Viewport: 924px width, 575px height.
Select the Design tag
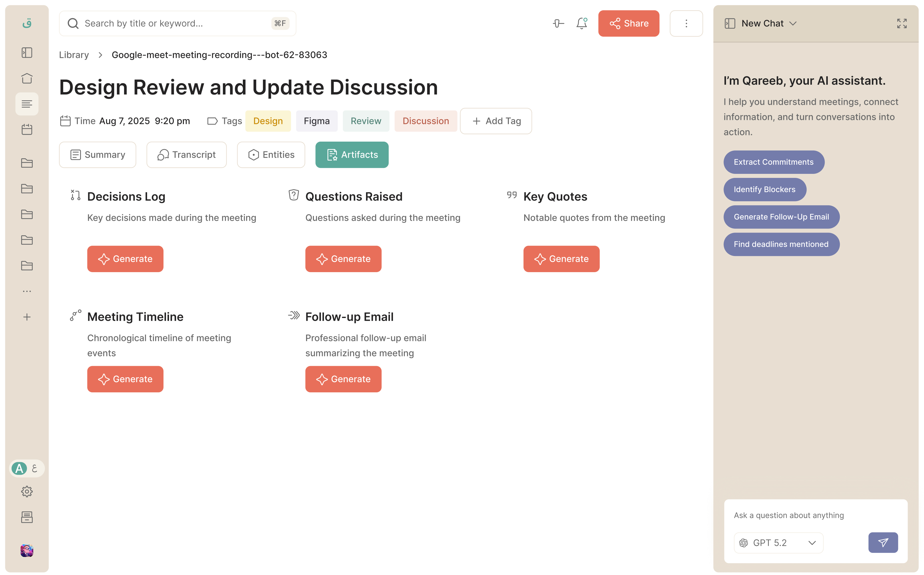268,121
